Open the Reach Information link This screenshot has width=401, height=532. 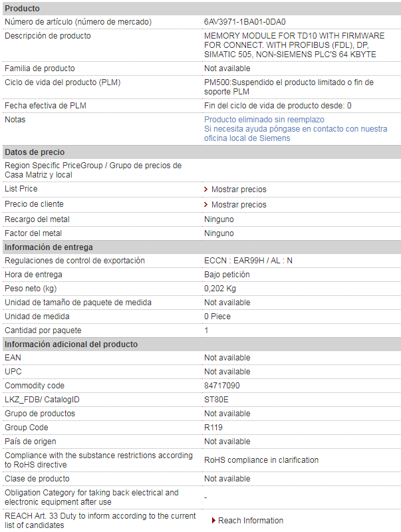[x=250, y=521]
